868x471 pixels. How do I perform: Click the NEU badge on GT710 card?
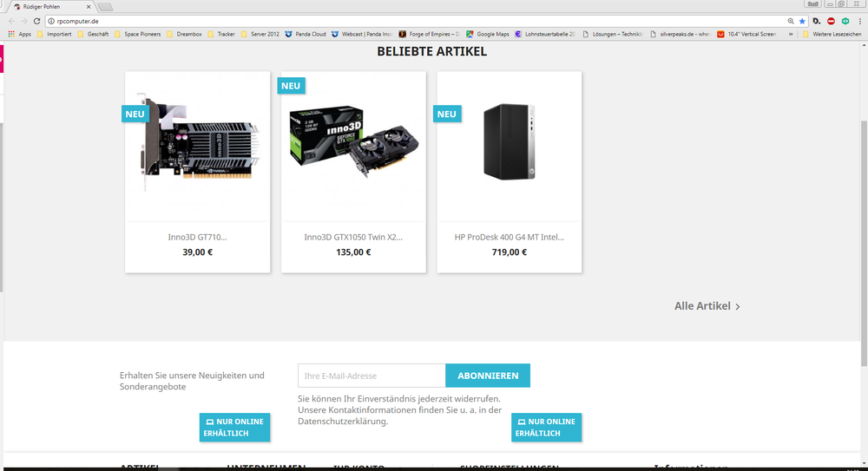tap(135, 114)
